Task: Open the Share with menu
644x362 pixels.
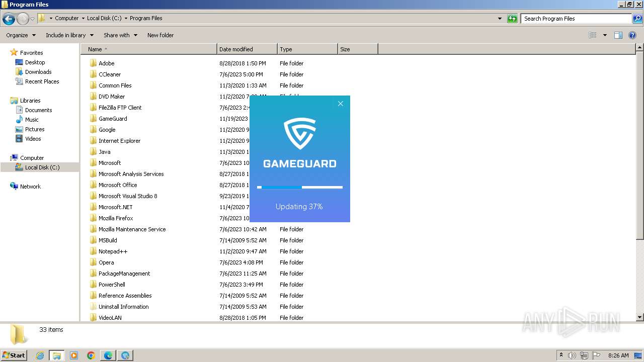Action: [x=120, y=35]
